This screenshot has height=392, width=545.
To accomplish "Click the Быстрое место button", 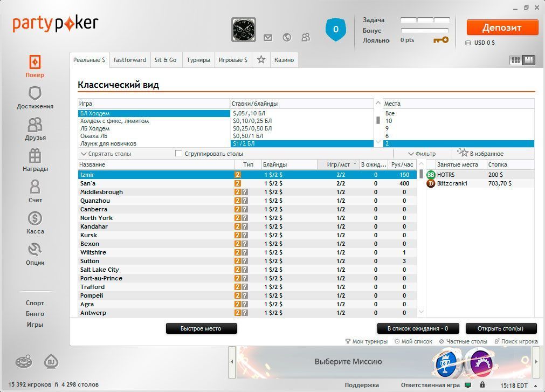I will 201,328.
